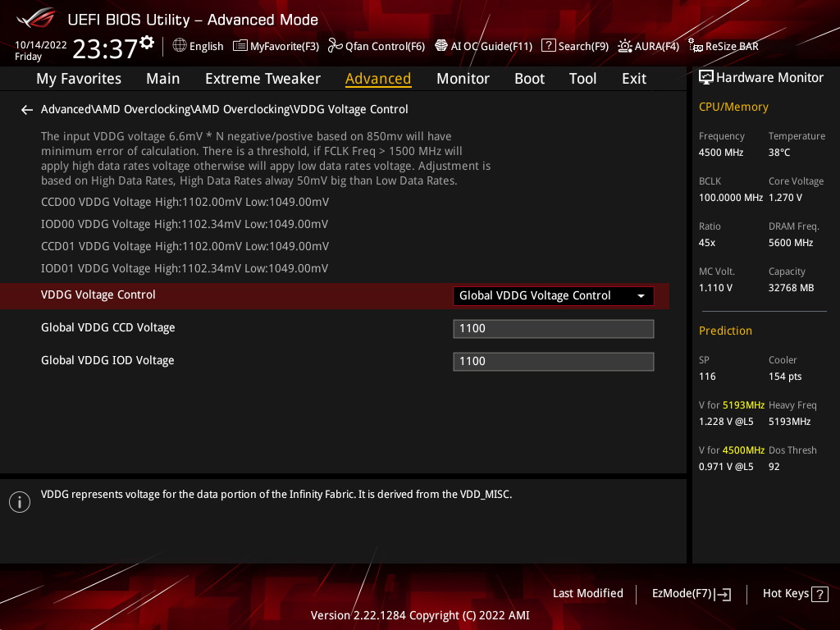Click CCD01 VDDG Voltage readout line
This screenshot has height=630, width=840.
pos(185,246)
